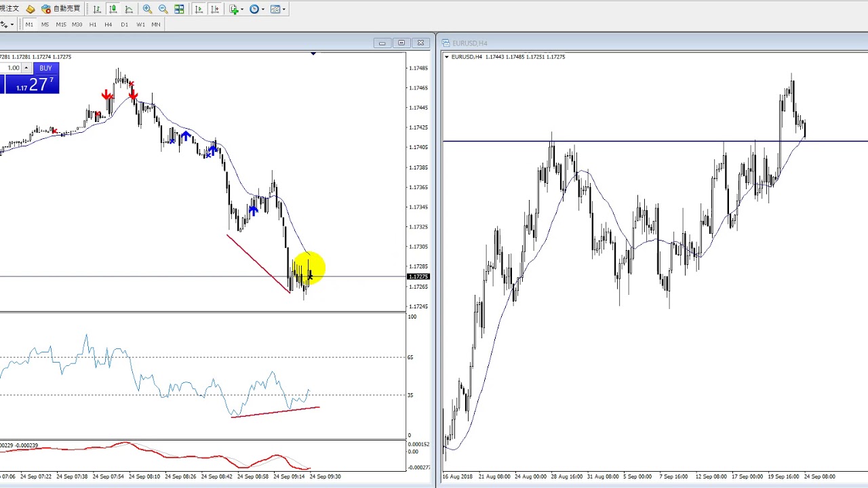
Task: Click the 新規注文 new order button
Action: (9, 9)
